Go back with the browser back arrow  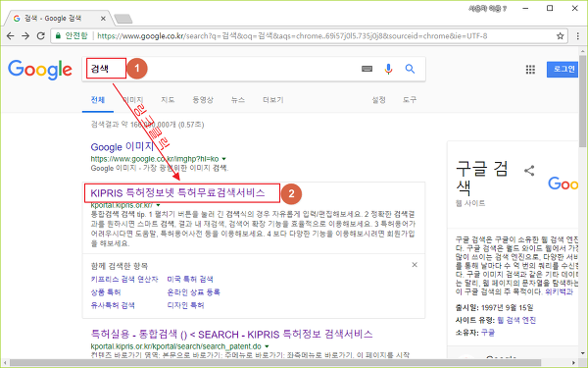coord(10,35)
